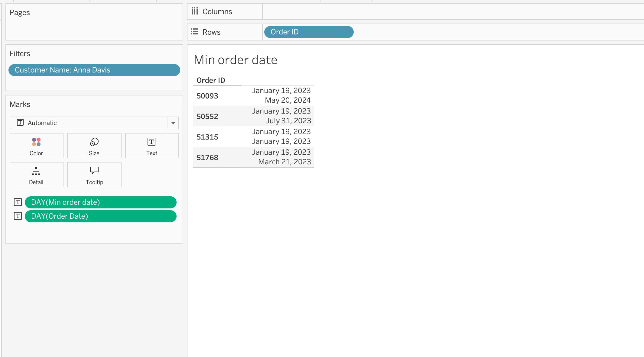Viewport: 644px width, 357px height.
Task: Select order row 51768
Action: point(207,158)
